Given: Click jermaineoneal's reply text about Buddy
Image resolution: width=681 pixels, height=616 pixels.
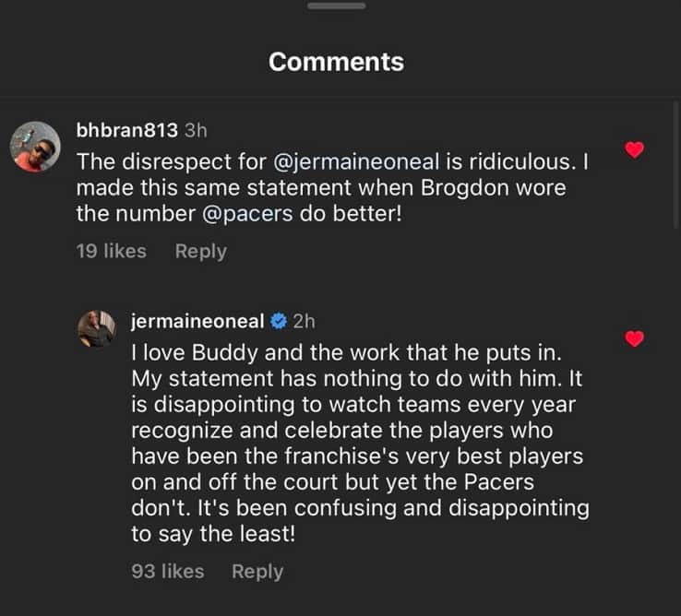Looking at the screenshot, I should pyautogui.click(x=360, y=444).
